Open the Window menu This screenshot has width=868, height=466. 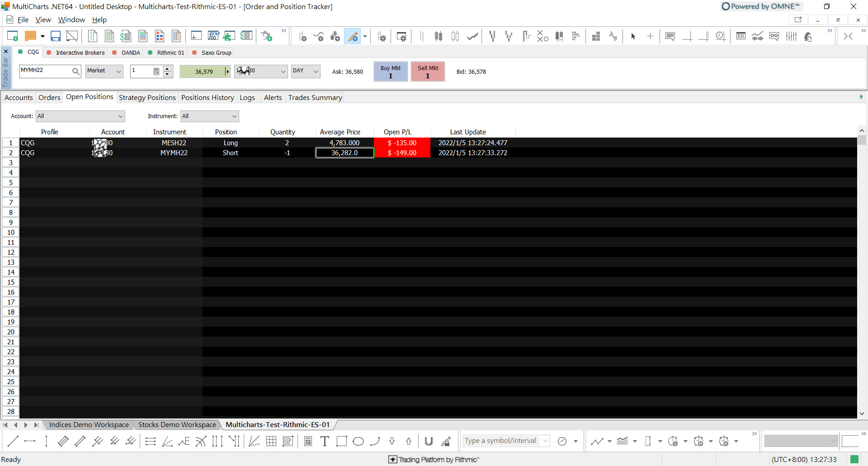[71, 20]
